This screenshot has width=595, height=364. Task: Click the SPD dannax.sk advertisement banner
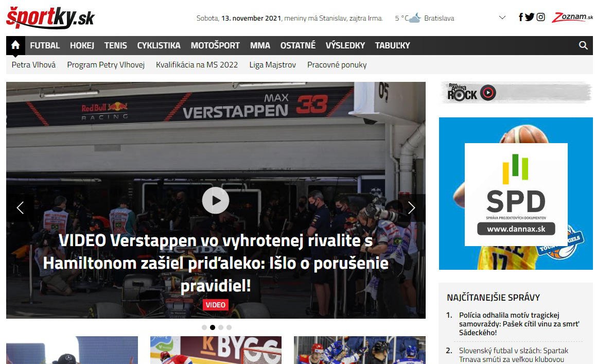pos(516,194)
